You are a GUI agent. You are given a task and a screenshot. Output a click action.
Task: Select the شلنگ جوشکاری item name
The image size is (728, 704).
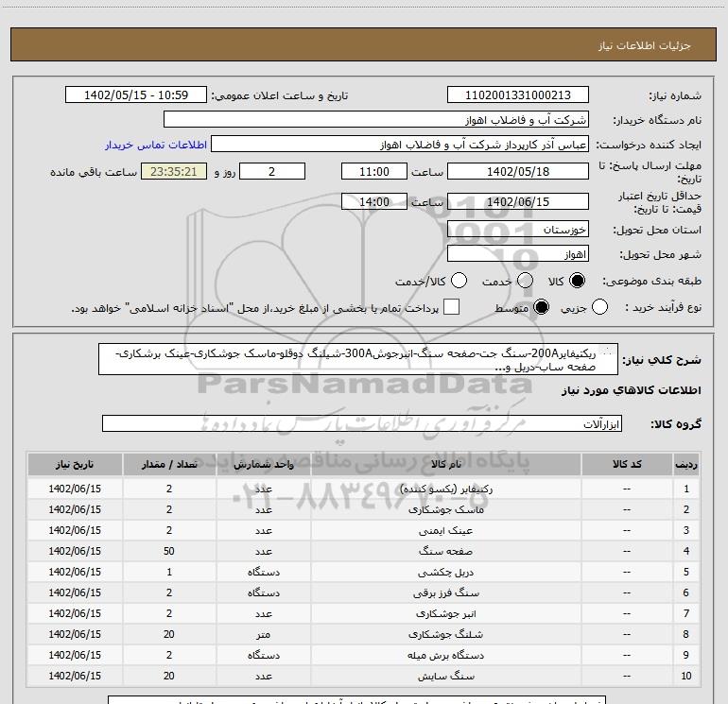[x=445, y=634]
